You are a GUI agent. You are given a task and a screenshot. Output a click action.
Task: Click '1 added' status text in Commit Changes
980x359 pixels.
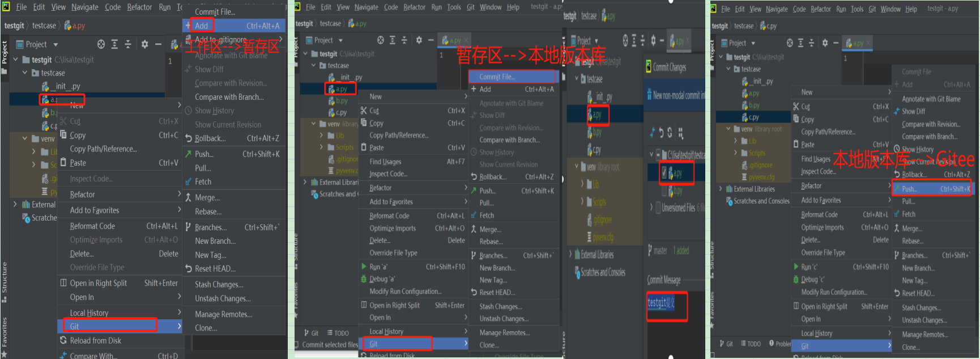pyautogui.click(x=681, y=250)
